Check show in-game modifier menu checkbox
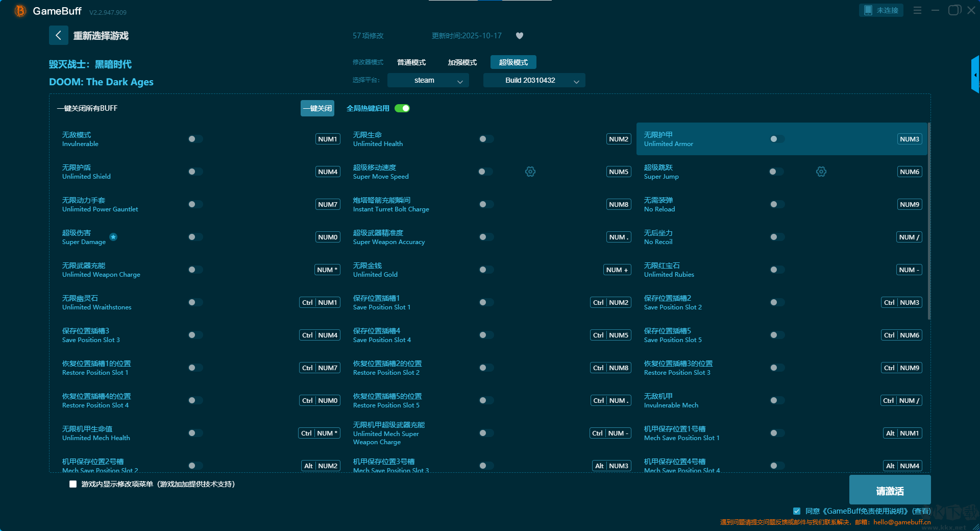 click(73, 484)
